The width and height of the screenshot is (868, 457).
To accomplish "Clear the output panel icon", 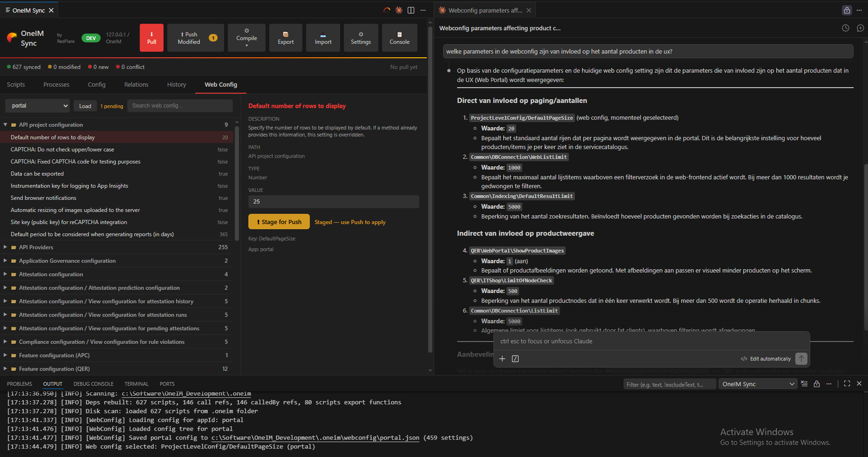I will coord(804,384).
